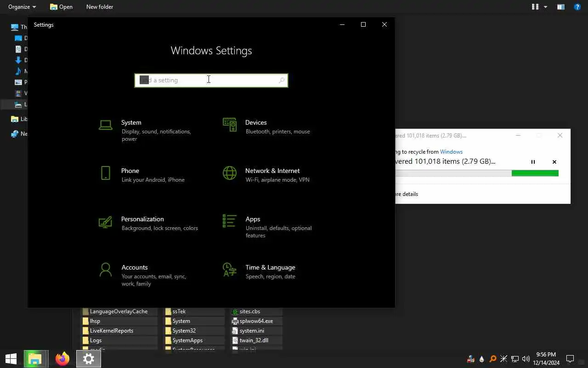Select the LanguageOverlayCache folder
The height and width of the screenshot is (368, 588).
tap(115, 311)
